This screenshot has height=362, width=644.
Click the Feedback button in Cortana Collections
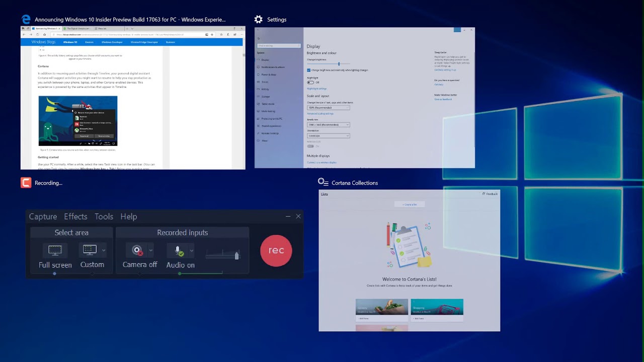(x=490, y=194)
